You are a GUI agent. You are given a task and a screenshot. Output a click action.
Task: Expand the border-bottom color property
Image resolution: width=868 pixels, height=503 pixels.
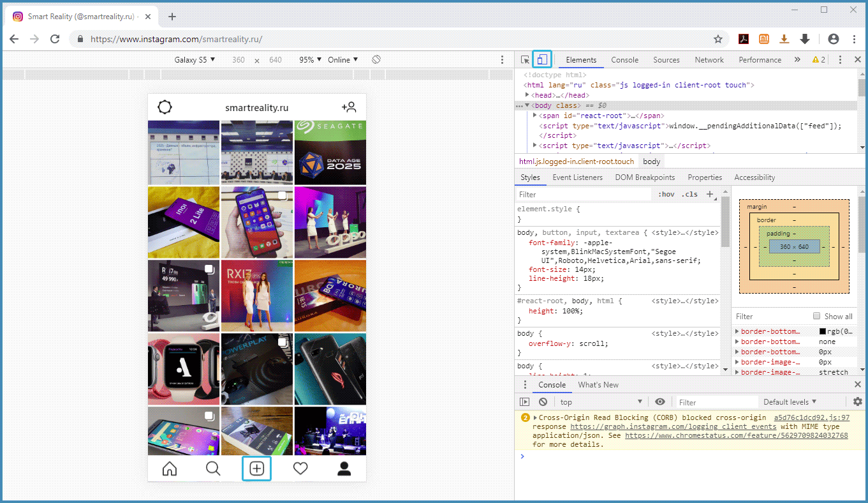[x=737, y=331]
